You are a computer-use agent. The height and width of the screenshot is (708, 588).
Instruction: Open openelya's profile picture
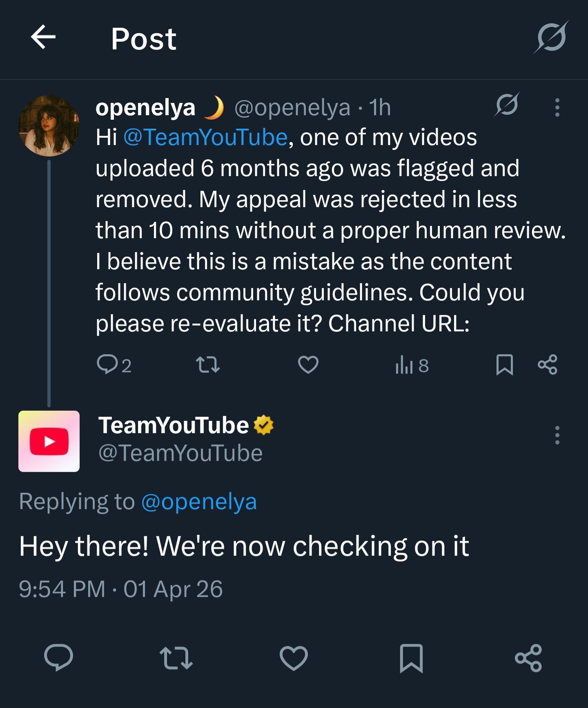pyautogui.click(x=49, y=126)
